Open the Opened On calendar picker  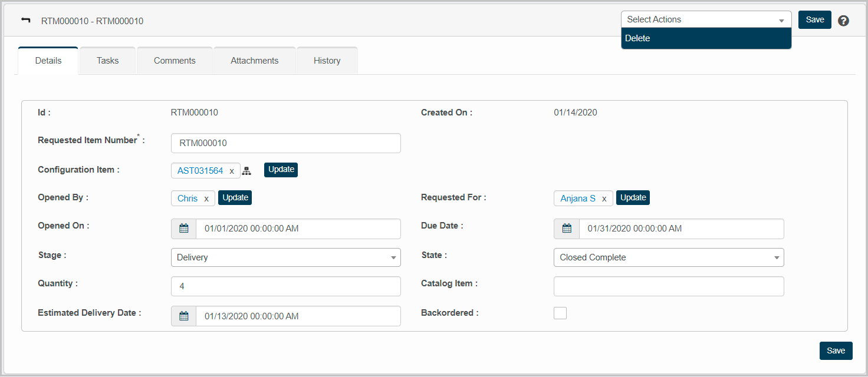click(x=183, y=229)
